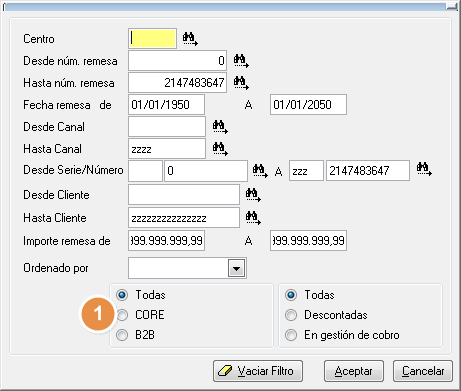Click the Hasta Canal field containing zzzz
Screen dimensions: 461x391
tap(167, 149)
